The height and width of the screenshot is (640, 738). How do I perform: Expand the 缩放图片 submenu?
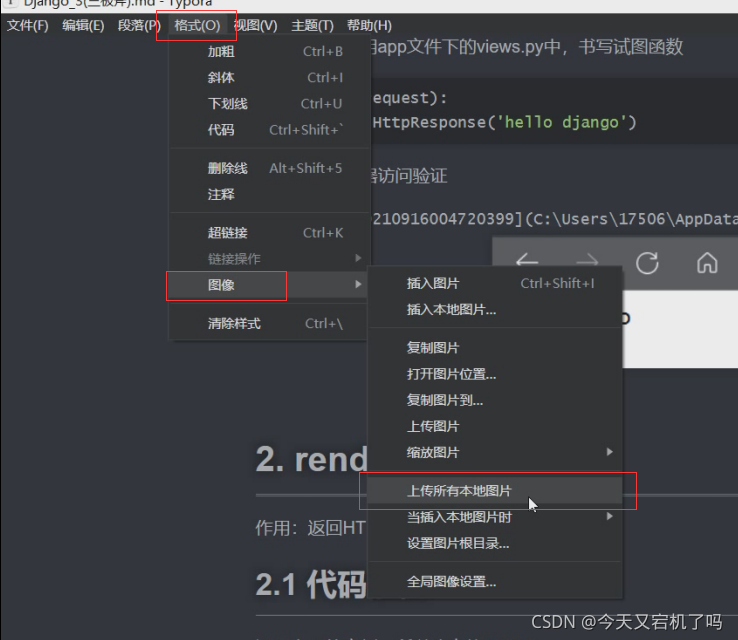(x=433, y=452)
